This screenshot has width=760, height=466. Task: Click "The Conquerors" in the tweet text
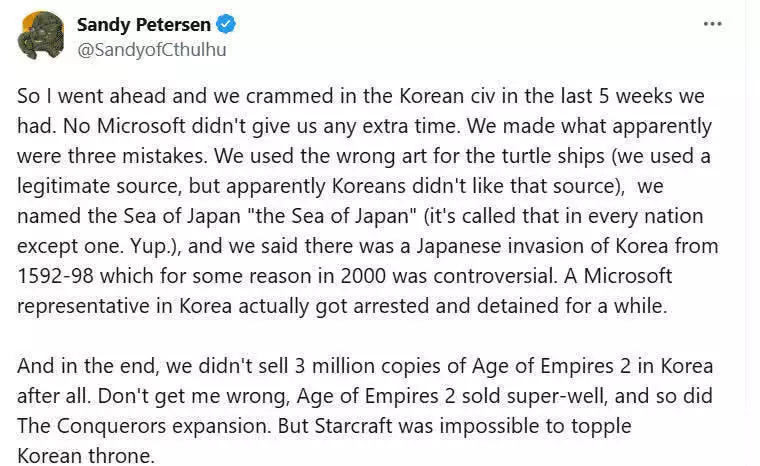[92, 426]
